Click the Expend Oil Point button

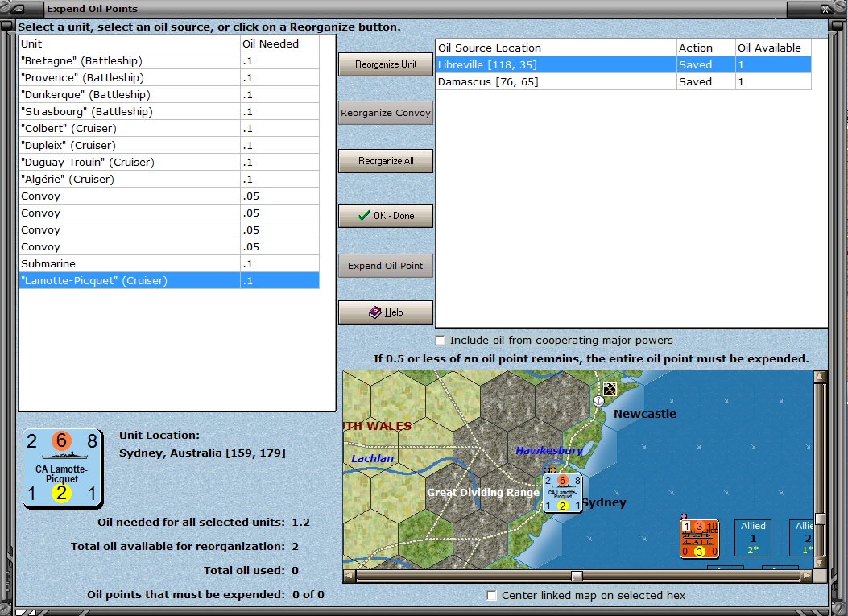pos(385,266)
